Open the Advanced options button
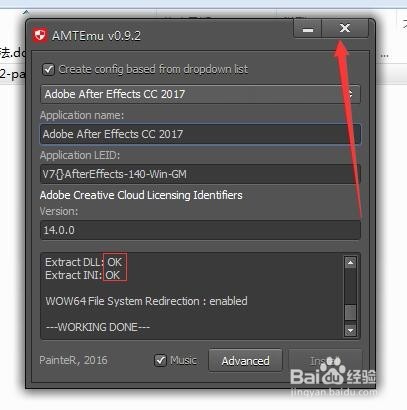 pos(245,361)
